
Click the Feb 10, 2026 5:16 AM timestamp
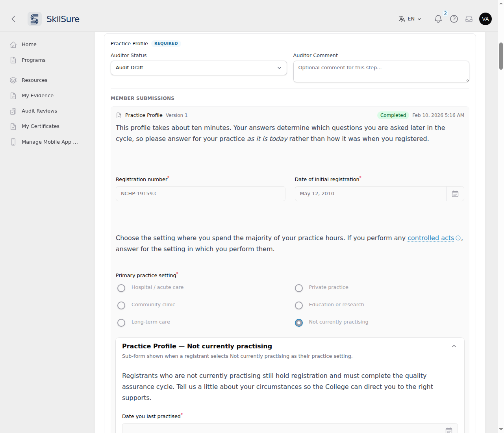coord(438,115)
